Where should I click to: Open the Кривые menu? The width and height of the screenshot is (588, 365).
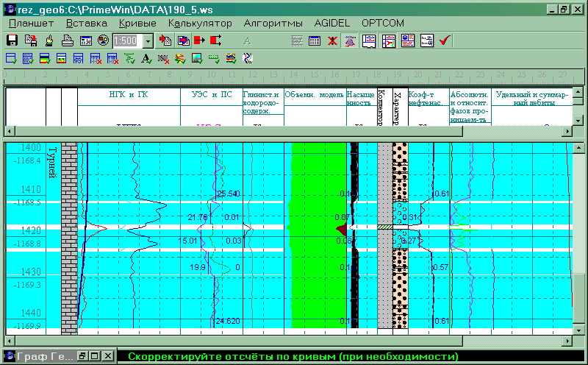[137, 24]
